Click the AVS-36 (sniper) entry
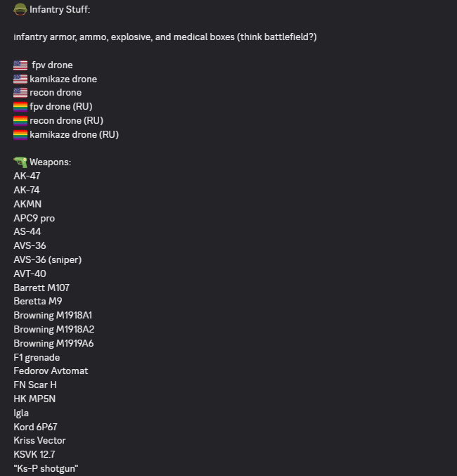The image size is (457, 476). 47,259
